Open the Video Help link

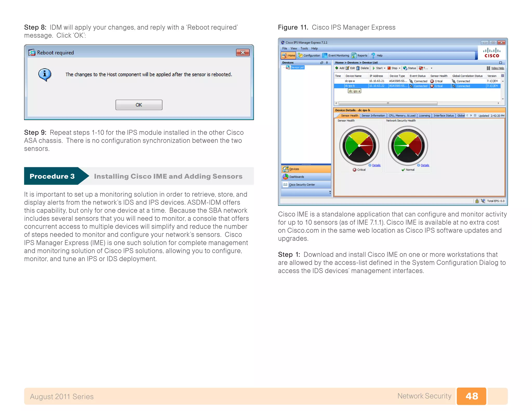497,68
